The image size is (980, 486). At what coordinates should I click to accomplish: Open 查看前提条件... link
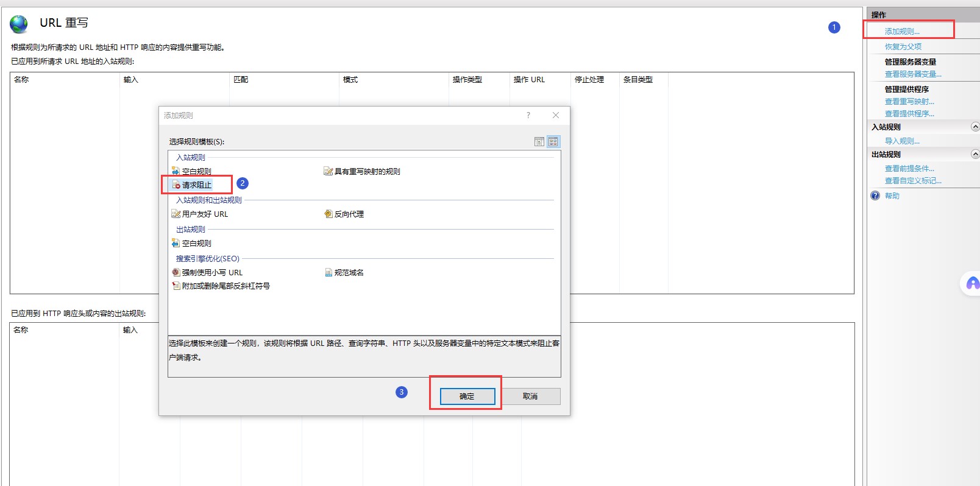pos(909,168)
